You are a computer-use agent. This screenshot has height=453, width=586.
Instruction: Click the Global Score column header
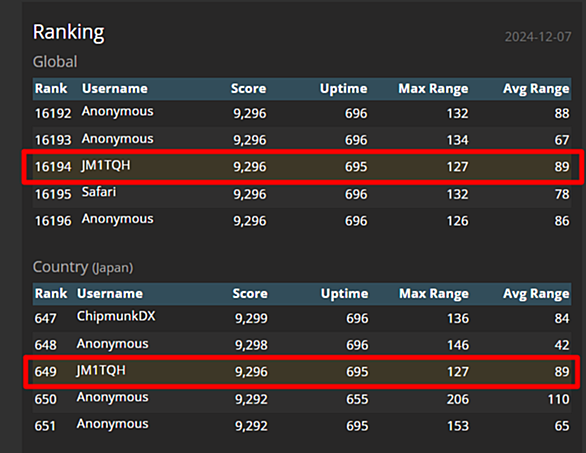[249, 89]
